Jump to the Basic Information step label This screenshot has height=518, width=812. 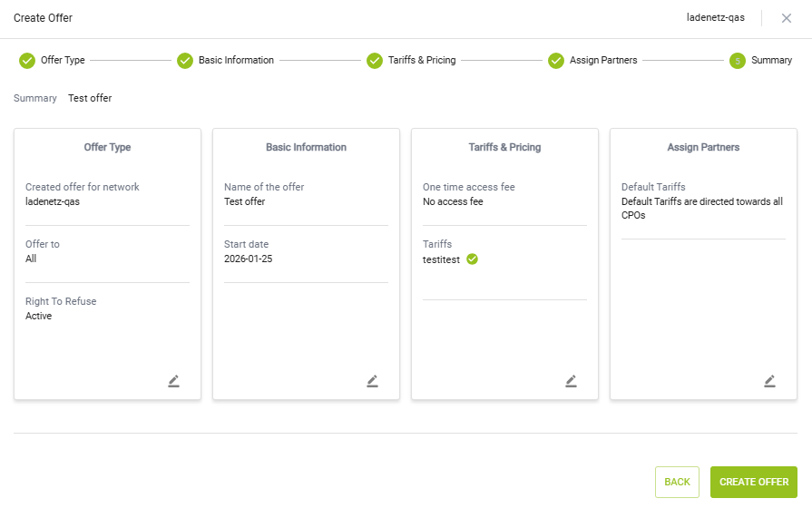(x=236, y=61)
